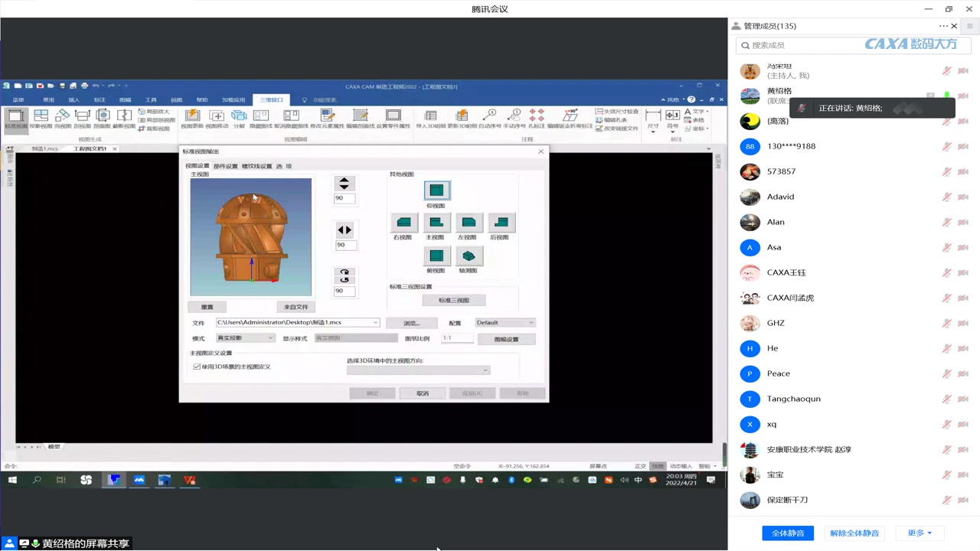Switch to the 部件设置 tab
This screenshot has width=980, height=551.
(x=225, y=166)
